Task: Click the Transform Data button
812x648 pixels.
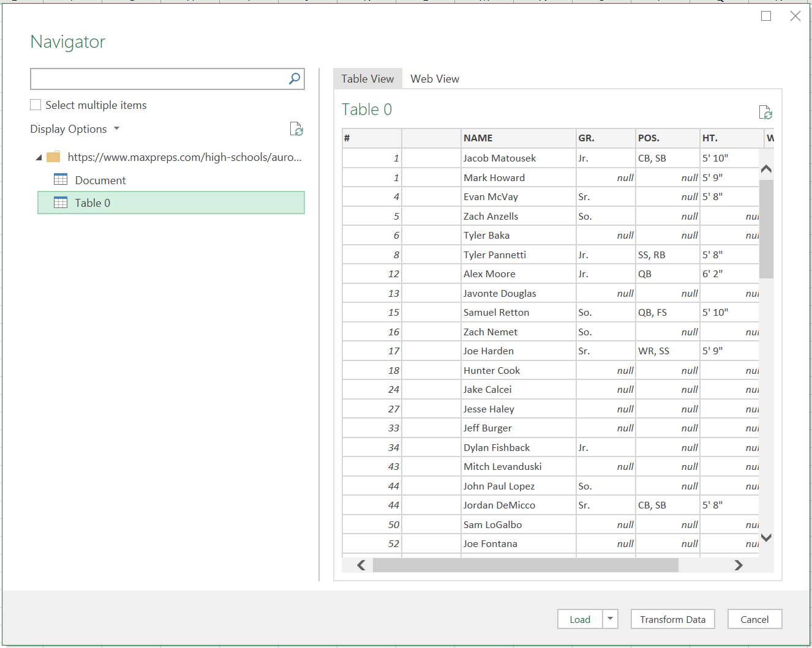Action: click(x=672, y=619)
